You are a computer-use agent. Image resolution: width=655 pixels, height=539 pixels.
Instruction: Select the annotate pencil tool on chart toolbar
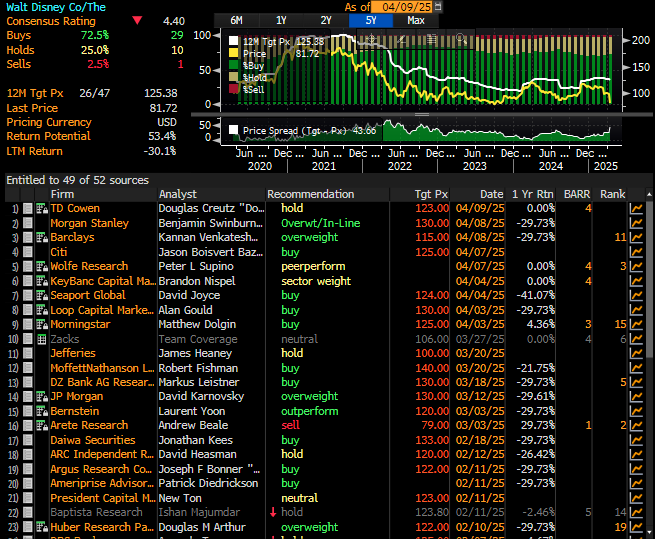point(401,39)
